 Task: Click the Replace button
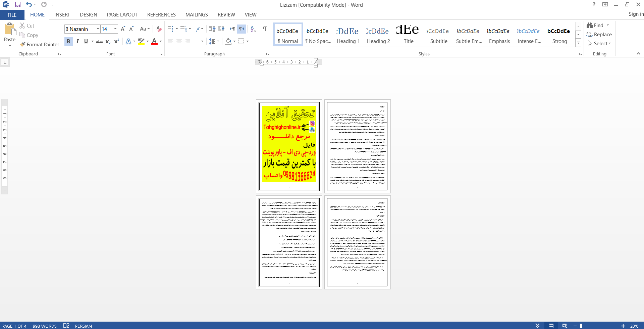click(599, 35)
